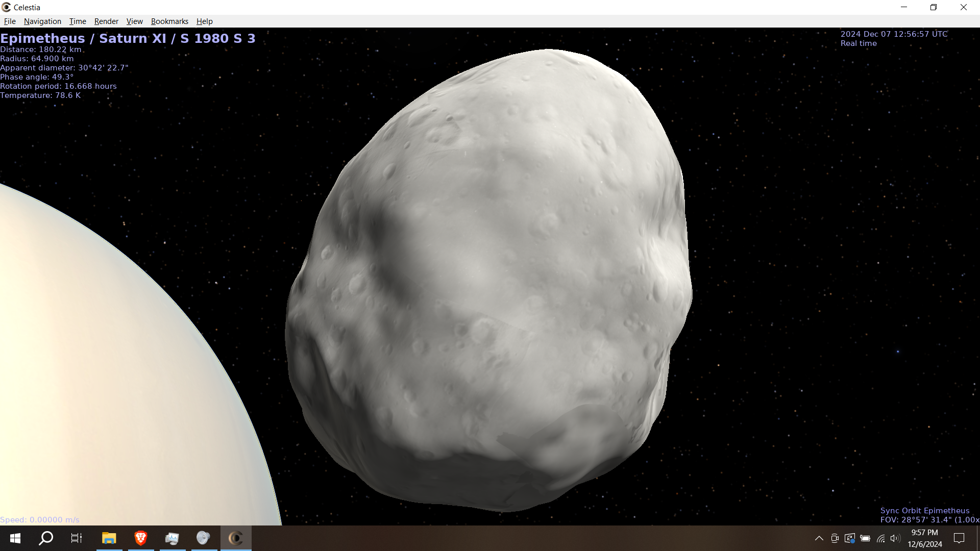Open the taskbar clock and calendar
This screenshot has width=980, height=551.
924,538
